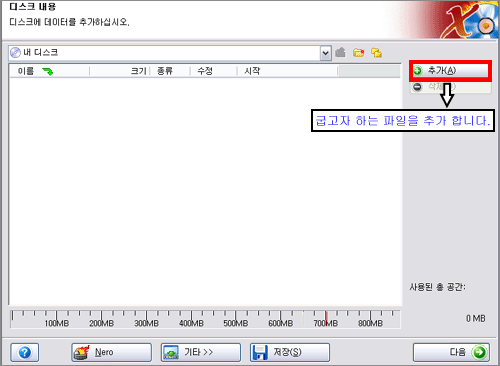This screenshot has width=500, height=366.
Task: Click the 700MB red marker on capacity bar
Action: pos(326,318)
